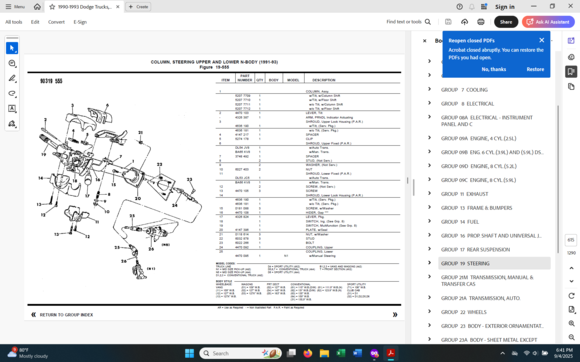
Task: Click the Create button
Action: click(x=138, y=7)
